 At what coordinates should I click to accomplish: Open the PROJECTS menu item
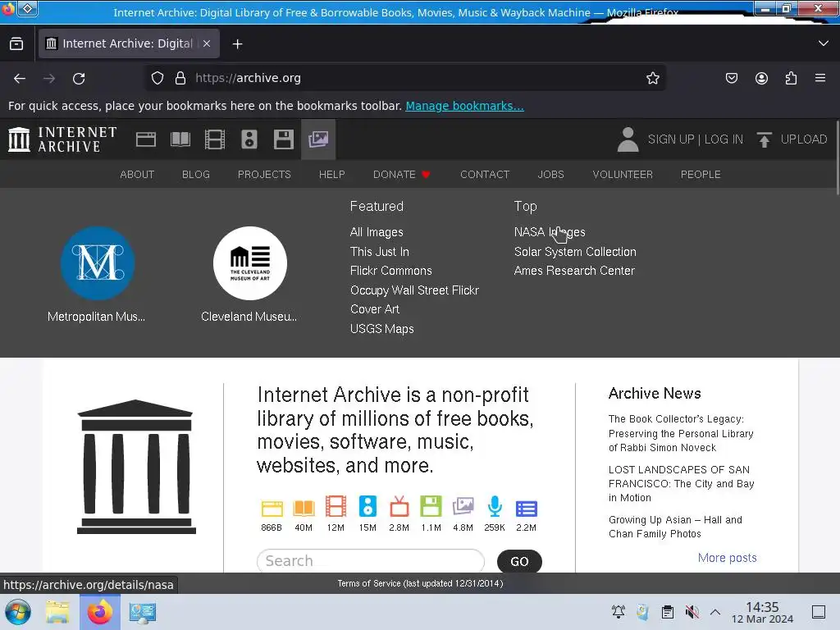tap(264, 175)
